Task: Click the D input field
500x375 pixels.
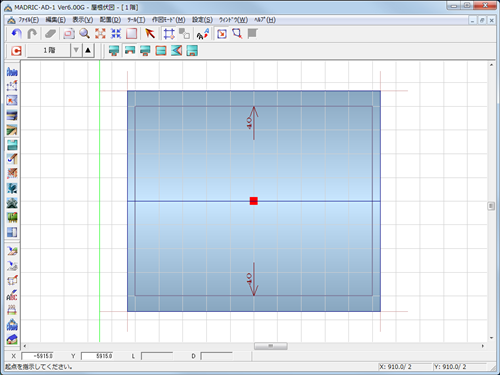Action: tap(216, 356)
